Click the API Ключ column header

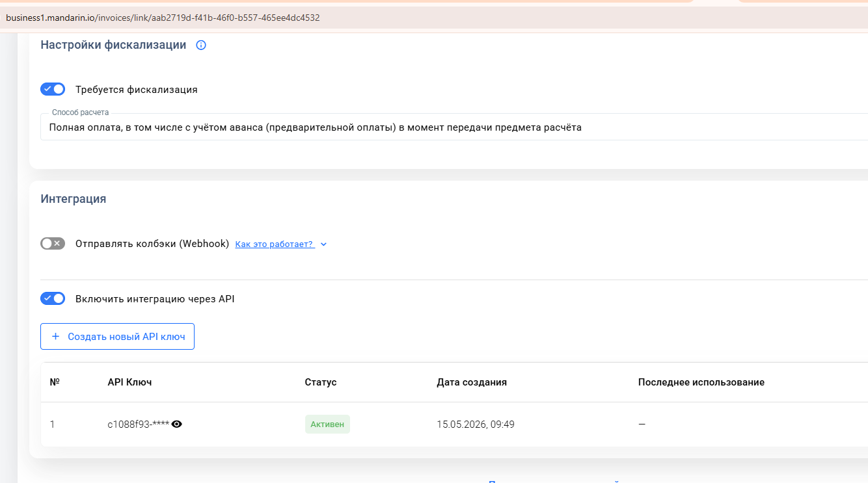click(129, 382)
